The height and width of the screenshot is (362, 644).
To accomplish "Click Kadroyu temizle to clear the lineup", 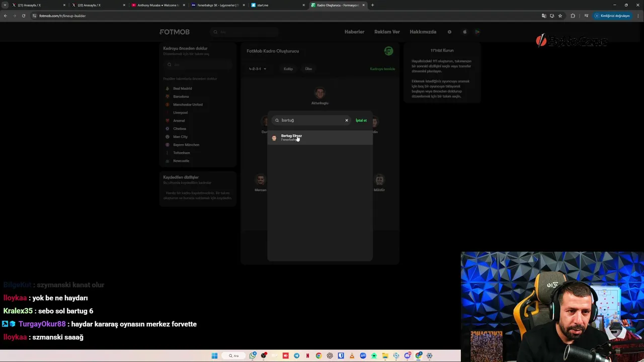I will pos(382,69).
